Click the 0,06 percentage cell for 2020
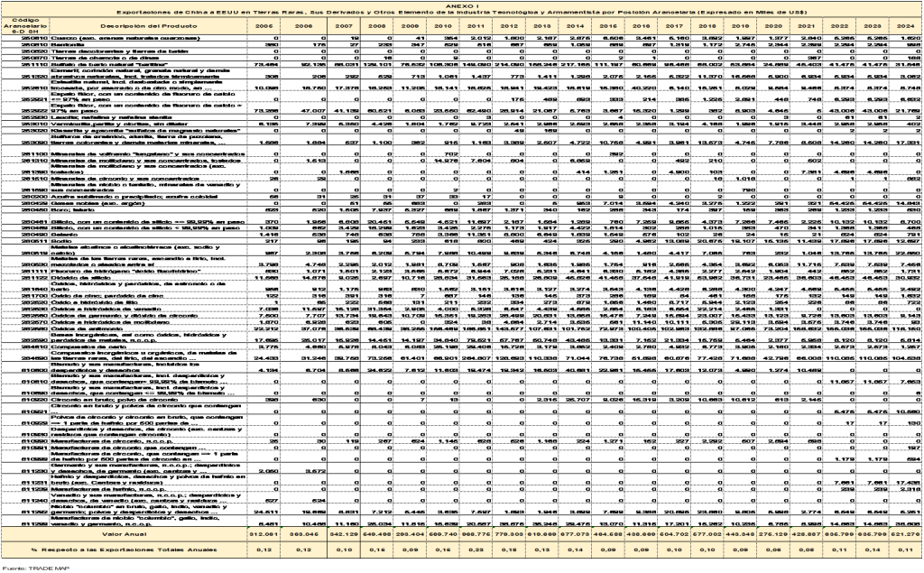The height and width of the screenshot is (573, 924). point(772,550)
